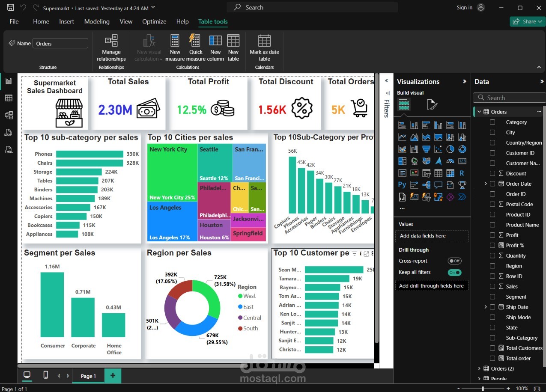Open the File menu
Viewport: 546px width, 392px height.
tap(14, 21)
